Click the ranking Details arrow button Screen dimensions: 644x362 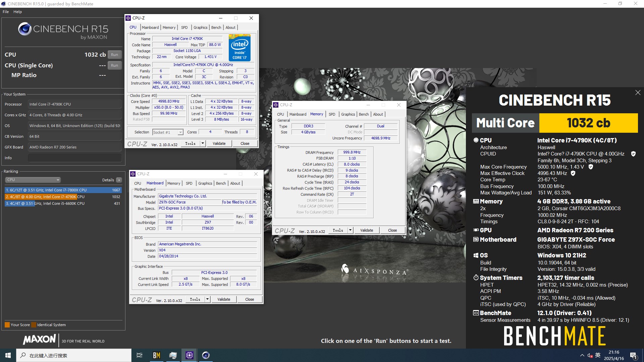(119, 180)
